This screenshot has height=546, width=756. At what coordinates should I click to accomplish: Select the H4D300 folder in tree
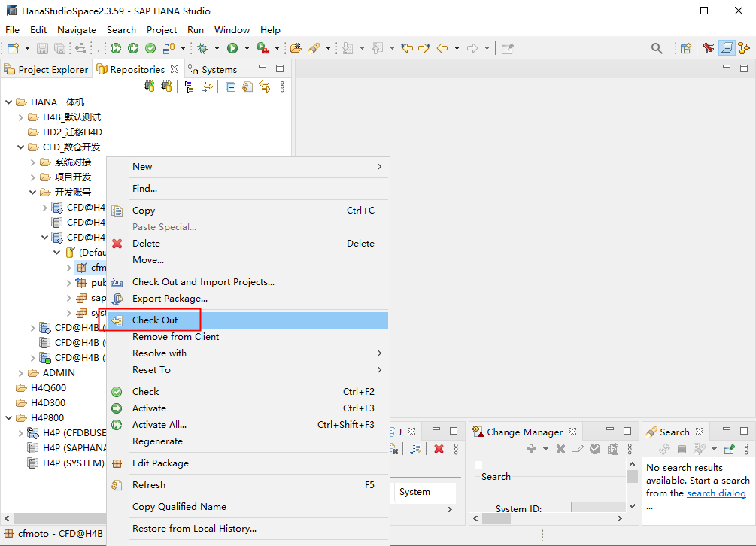click(x=41, y=403)
